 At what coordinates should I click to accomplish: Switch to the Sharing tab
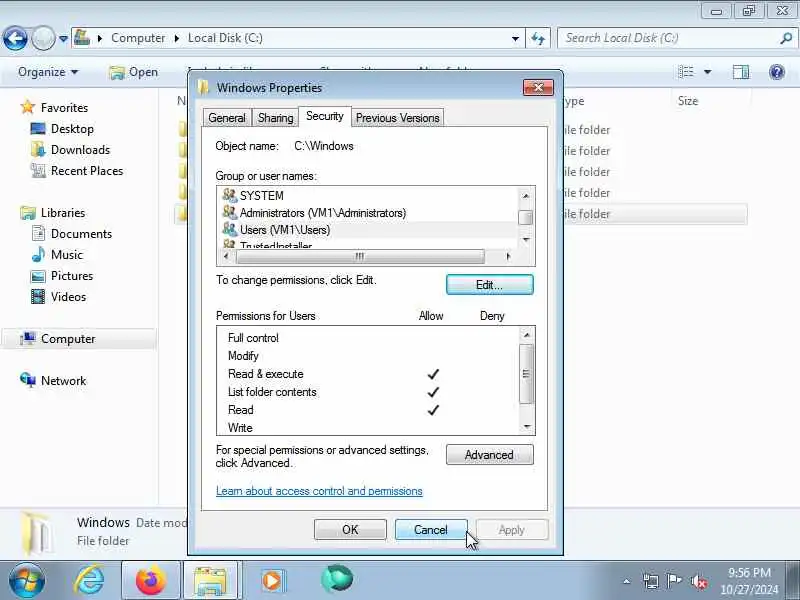point(276,118)
